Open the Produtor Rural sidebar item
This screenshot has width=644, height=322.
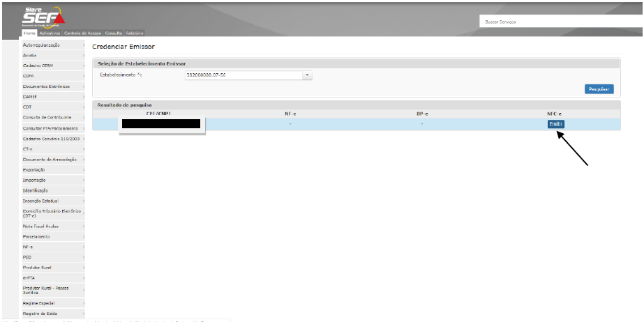coord(53,267)
